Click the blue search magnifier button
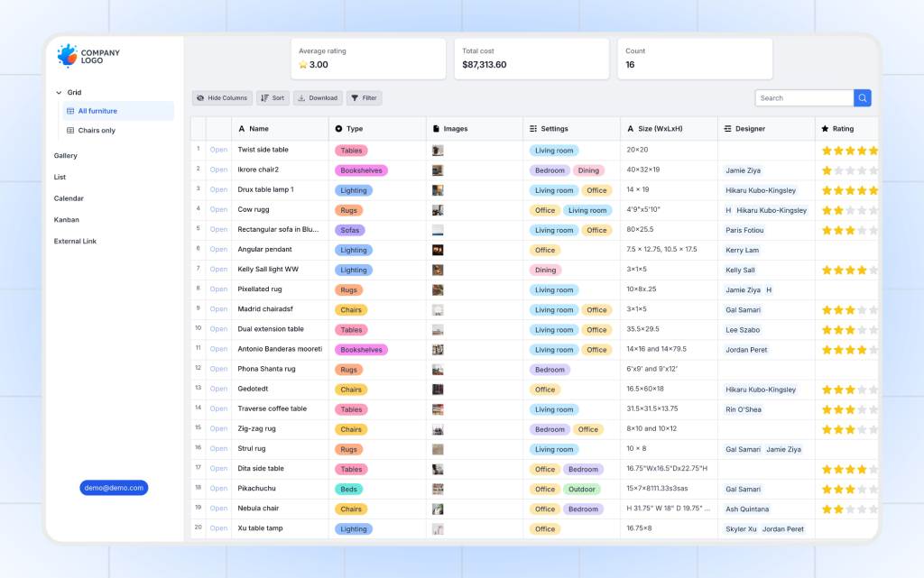 pos(863,96)
